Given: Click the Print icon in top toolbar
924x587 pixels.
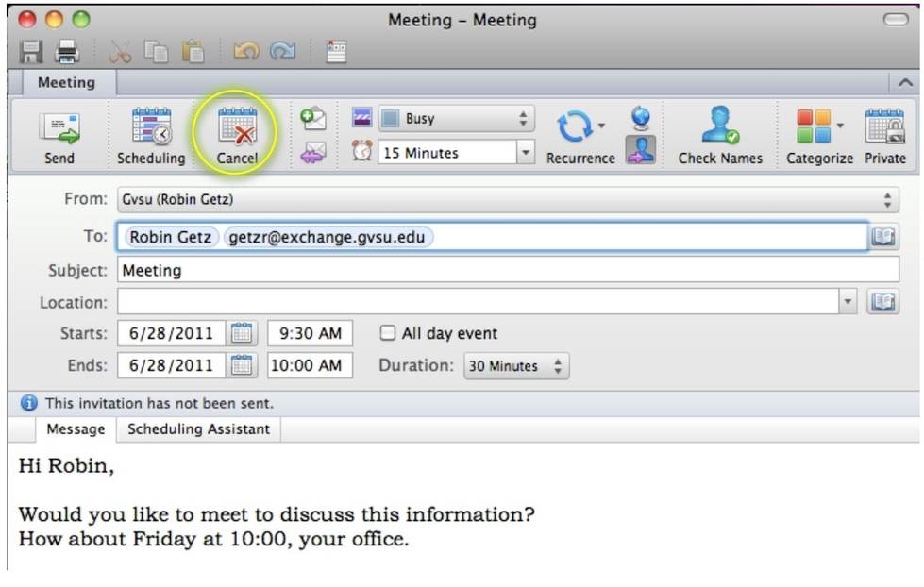Looking at the screenshot, I should pyautogui.click(x=67, y=52).
